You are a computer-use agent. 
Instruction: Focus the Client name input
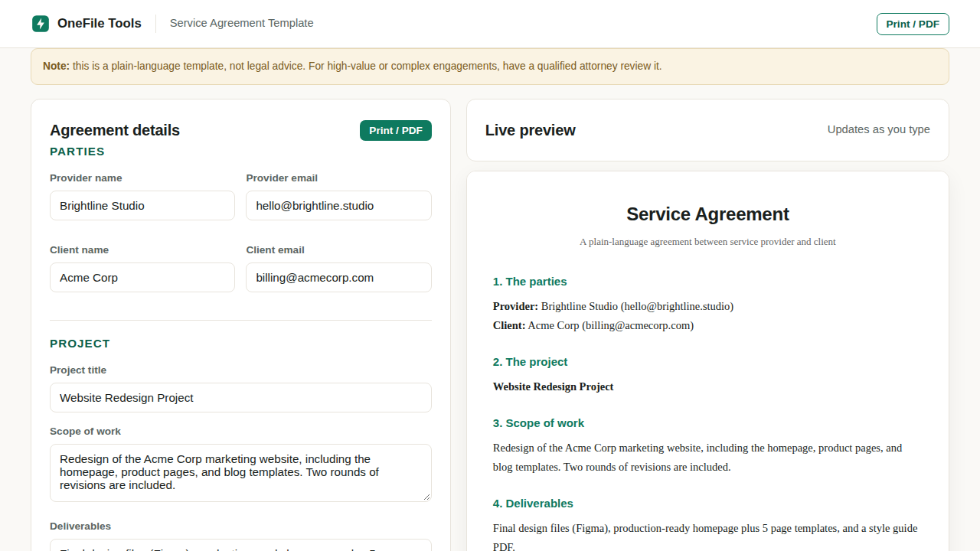point(142,277)
